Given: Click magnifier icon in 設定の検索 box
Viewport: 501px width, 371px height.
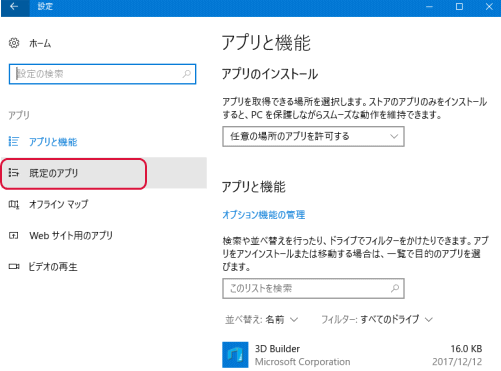Looking at the screenshot, I should pos(187,74).
